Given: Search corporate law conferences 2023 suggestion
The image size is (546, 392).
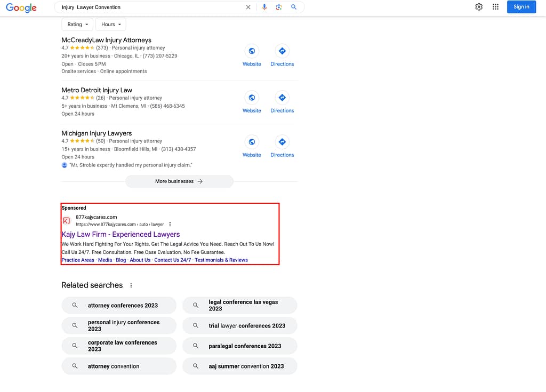Looking at the screenshot, I should click(x=119, y=346).
